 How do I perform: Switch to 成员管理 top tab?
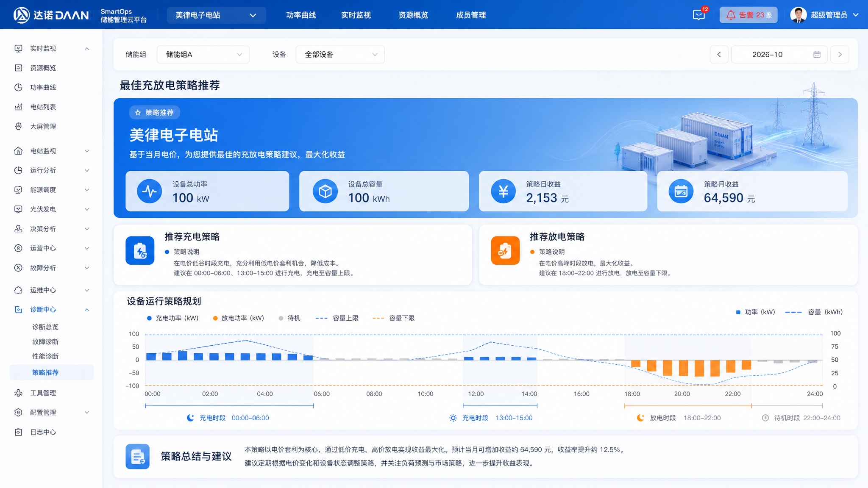(471, 15)
